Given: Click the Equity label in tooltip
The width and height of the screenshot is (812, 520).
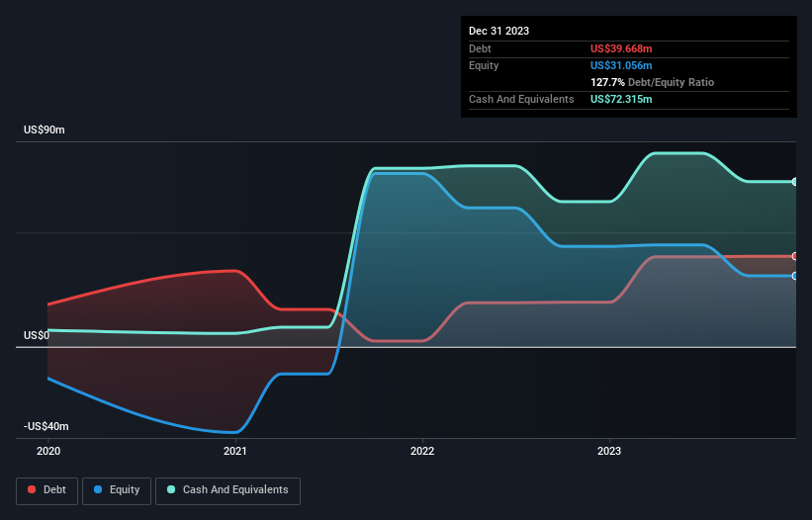Looking at the screenshot, I should pos(484,65).
